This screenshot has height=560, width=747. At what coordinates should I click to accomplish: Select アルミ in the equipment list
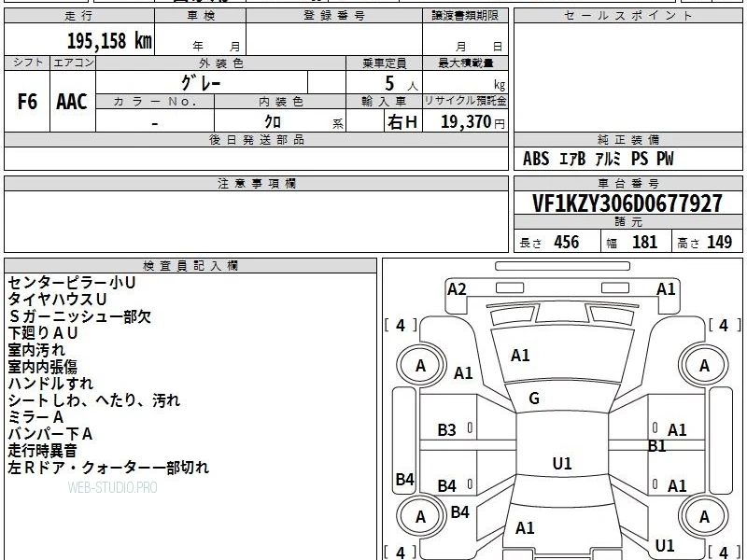pos(608,159)
